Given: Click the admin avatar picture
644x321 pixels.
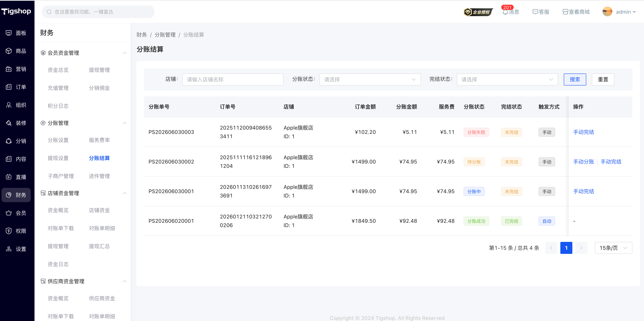Looking at the screenshot, I should click(x=607, y=12).
